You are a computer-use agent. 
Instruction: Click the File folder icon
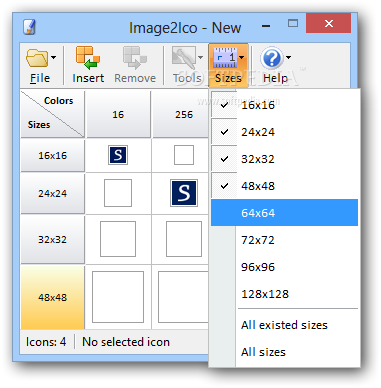click(37, 58)
